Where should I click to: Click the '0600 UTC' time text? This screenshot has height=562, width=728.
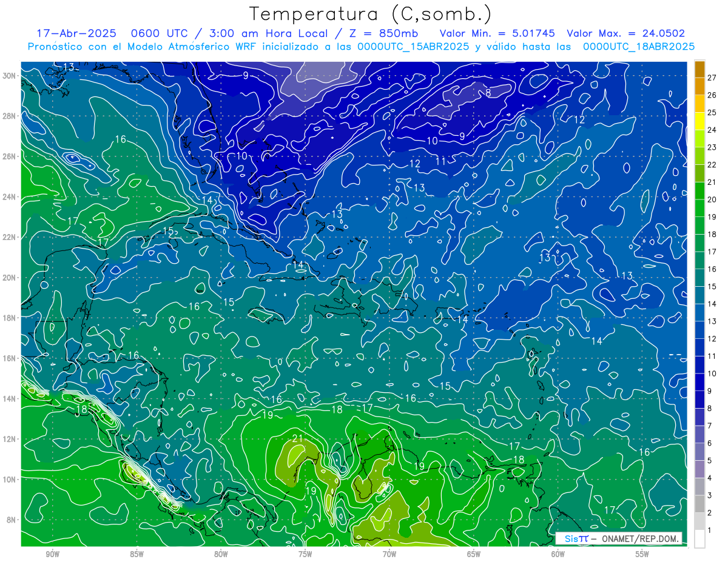click(x=159, y=33)
